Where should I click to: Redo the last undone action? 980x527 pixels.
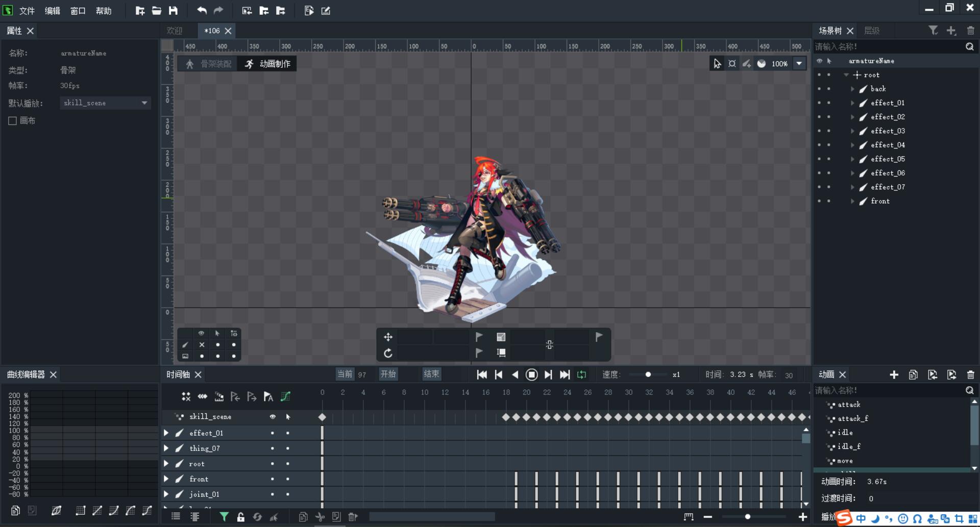point(218,11)
